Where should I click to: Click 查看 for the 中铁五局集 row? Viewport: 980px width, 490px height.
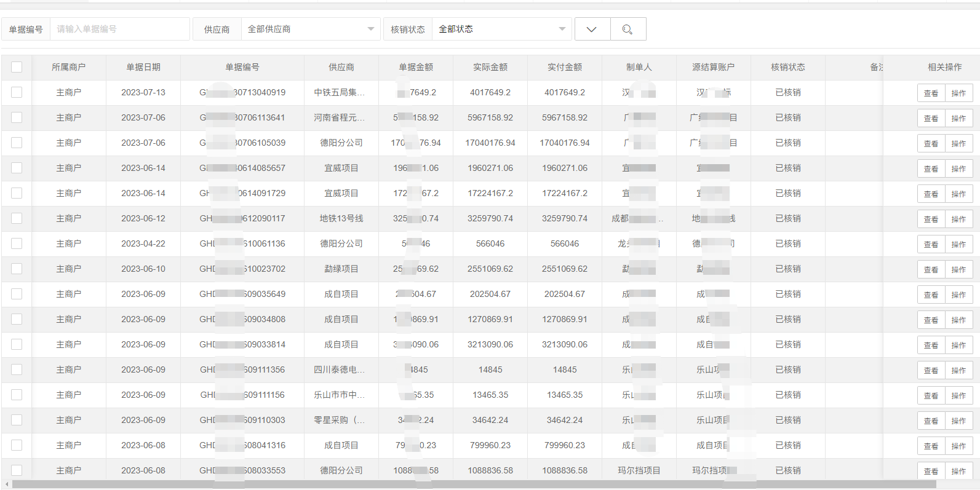(931, 93)
